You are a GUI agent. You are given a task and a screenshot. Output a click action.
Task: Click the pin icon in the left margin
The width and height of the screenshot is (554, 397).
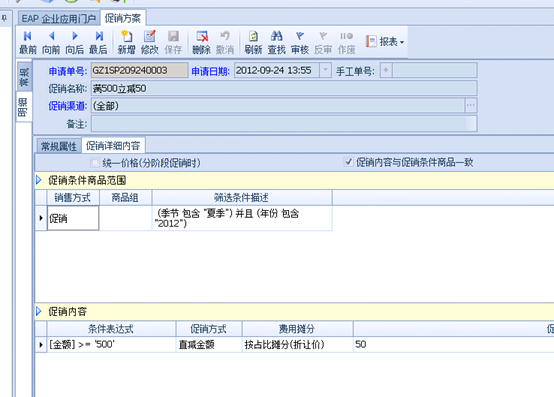[4, 18]
